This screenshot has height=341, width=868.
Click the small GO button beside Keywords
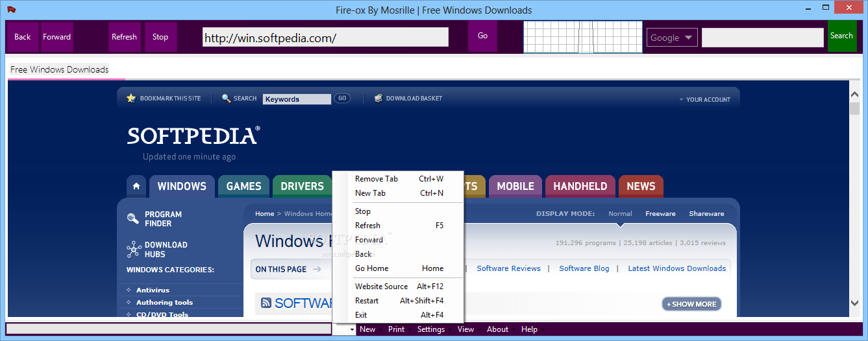[342, 99]
